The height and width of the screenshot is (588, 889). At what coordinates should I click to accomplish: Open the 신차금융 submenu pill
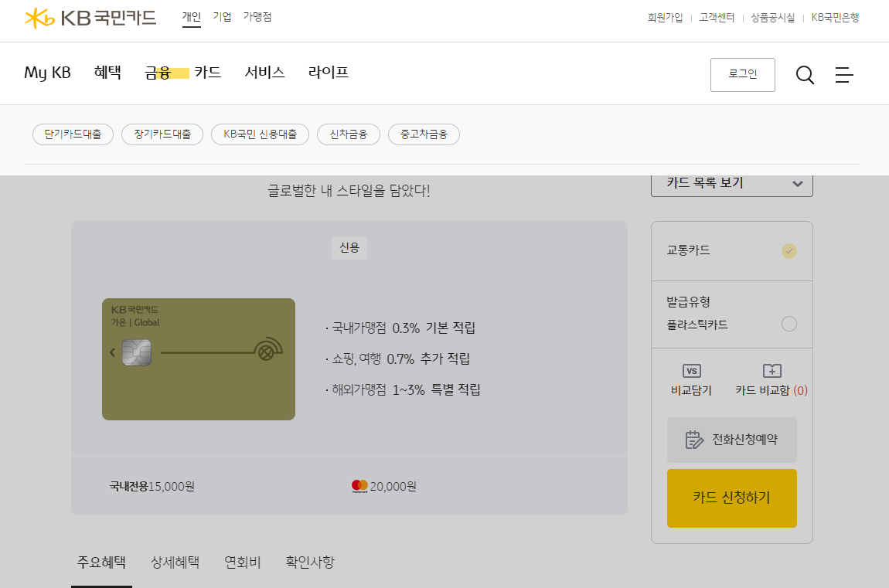coord(349,134)
